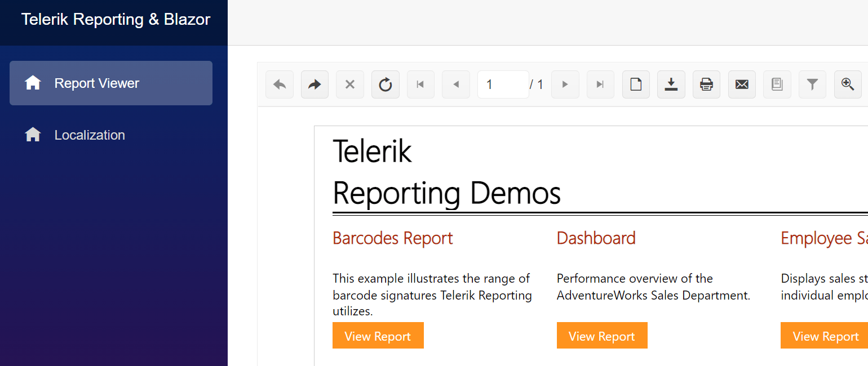View Report for Dashboard
The height and width of the screenshot is (366, 868).
coord(602,336)
